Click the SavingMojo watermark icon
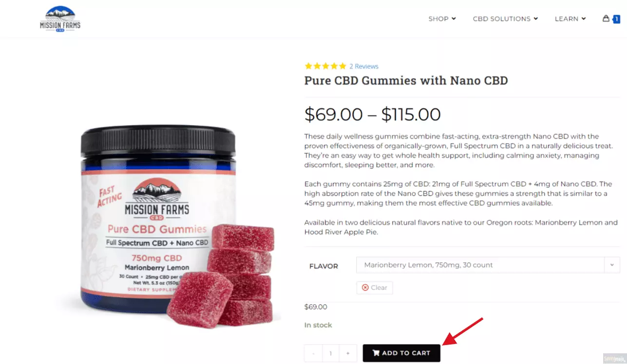Image resolution: width=627 pixels, height=364 pixels. pos(614,358)
